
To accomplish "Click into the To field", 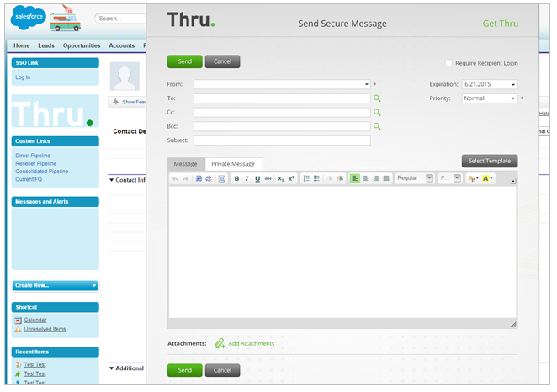I will click(x=282, y=98).
